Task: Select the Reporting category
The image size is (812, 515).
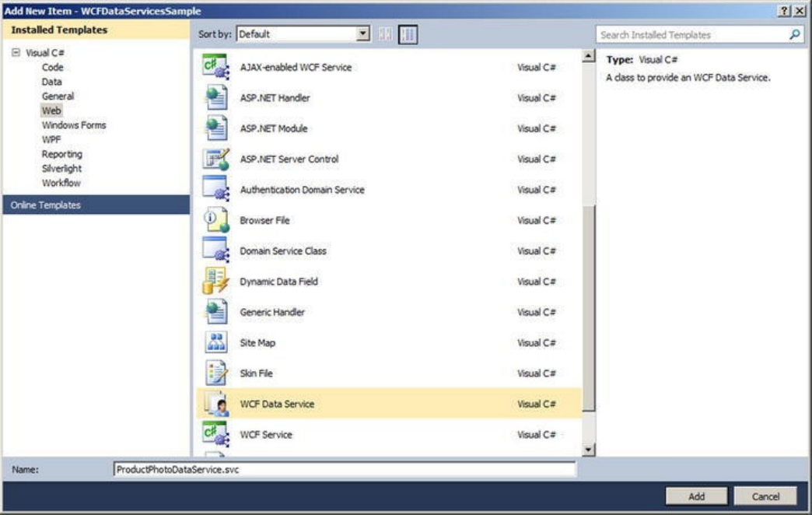Action: pos(62,154)
